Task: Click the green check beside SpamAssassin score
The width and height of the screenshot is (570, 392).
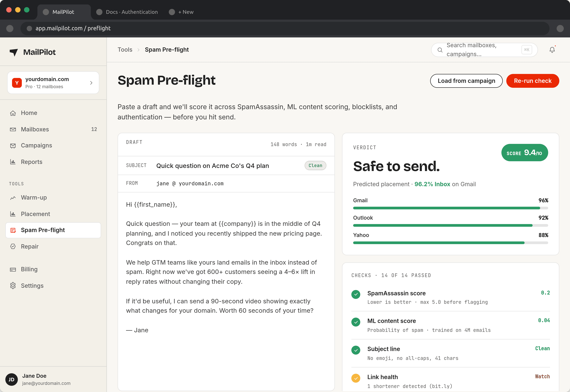Action: pos(356,294)
